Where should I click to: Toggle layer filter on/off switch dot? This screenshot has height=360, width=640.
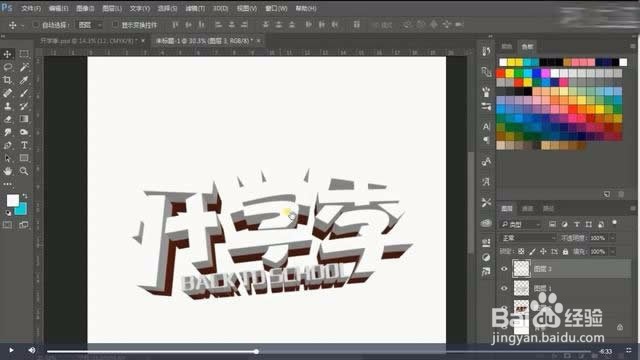click(x=614, y=223)
